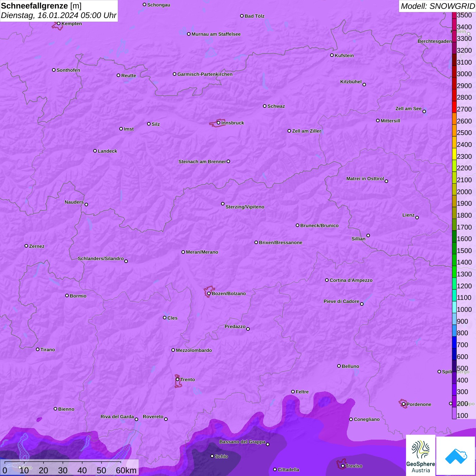
Task: Click the Bruneck/Brunico label
Action: [x=319, y=225]
